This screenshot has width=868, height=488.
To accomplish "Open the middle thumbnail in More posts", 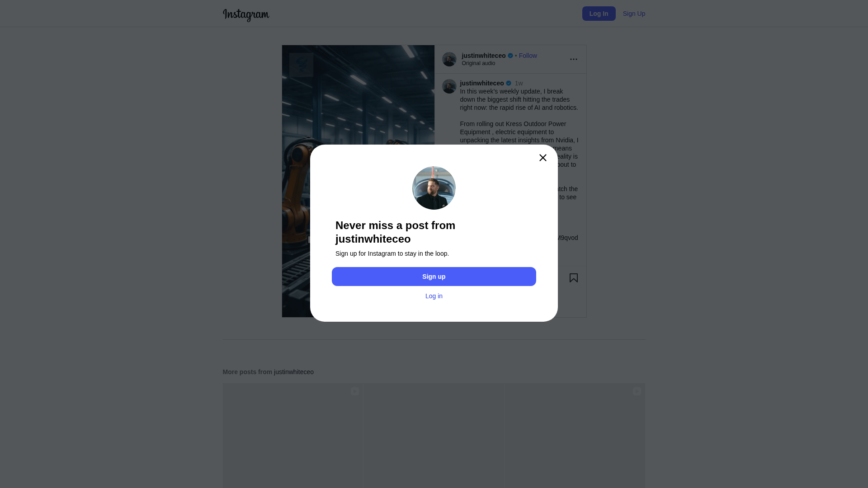I will coord(433,436).
